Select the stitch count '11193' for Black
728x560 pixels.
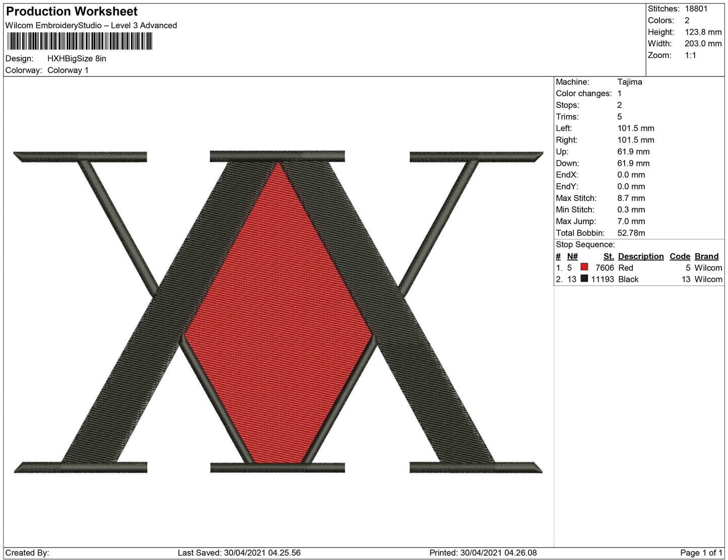tap(603, 279)
